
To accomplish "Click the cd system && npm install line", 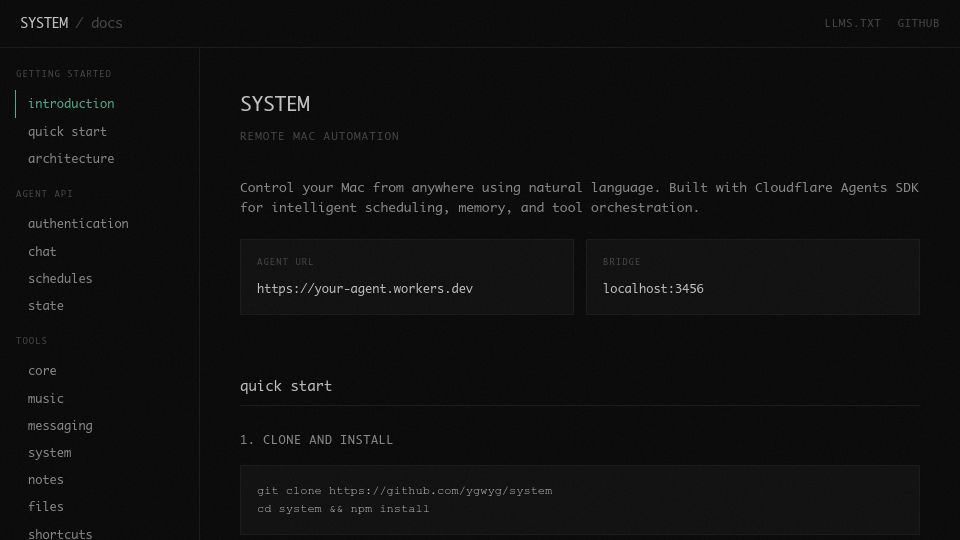I will 343,509.
